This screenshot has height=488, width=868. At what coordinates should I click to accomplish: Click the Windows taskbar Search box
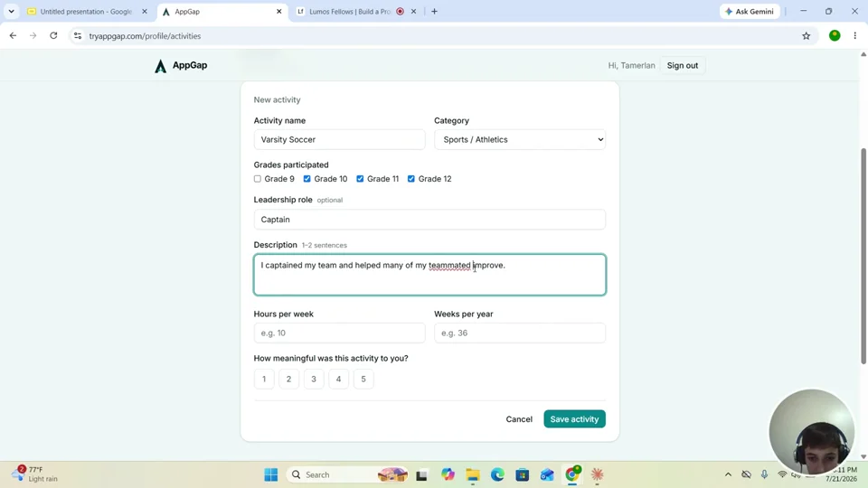[346, 474]
